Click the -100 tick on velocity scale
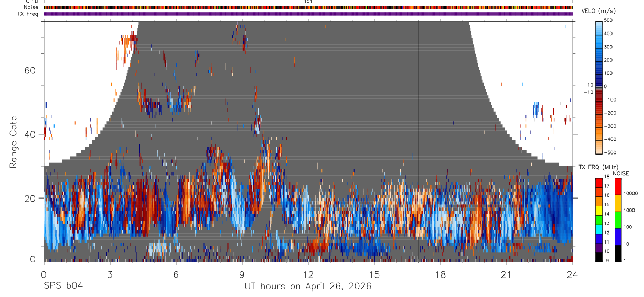The width and height of the screenshot is (644, 297). click(x=611, y=100)
